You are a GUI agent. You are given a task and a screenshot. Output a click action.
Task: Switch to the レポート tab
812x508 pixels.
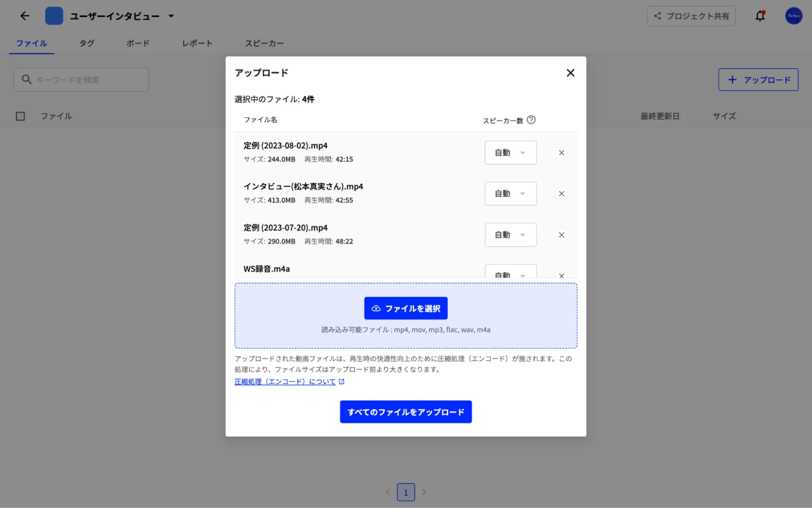click(x=197, y=43)
